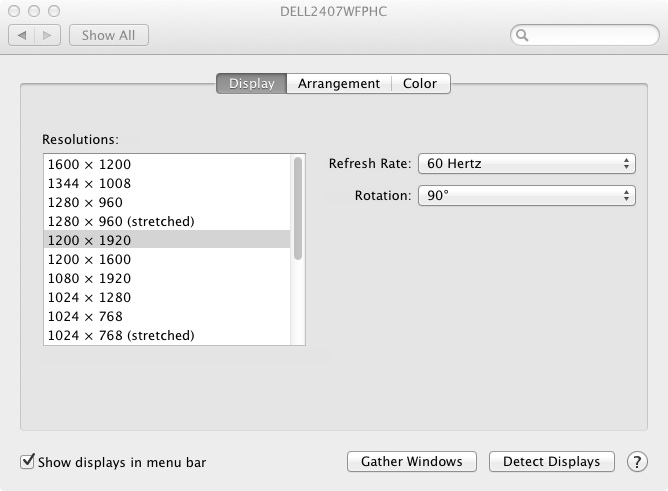The height and width of the screenshot is (491, 668).
Task: Toggle Show displays in menu bar
Action: pos(27,461)
